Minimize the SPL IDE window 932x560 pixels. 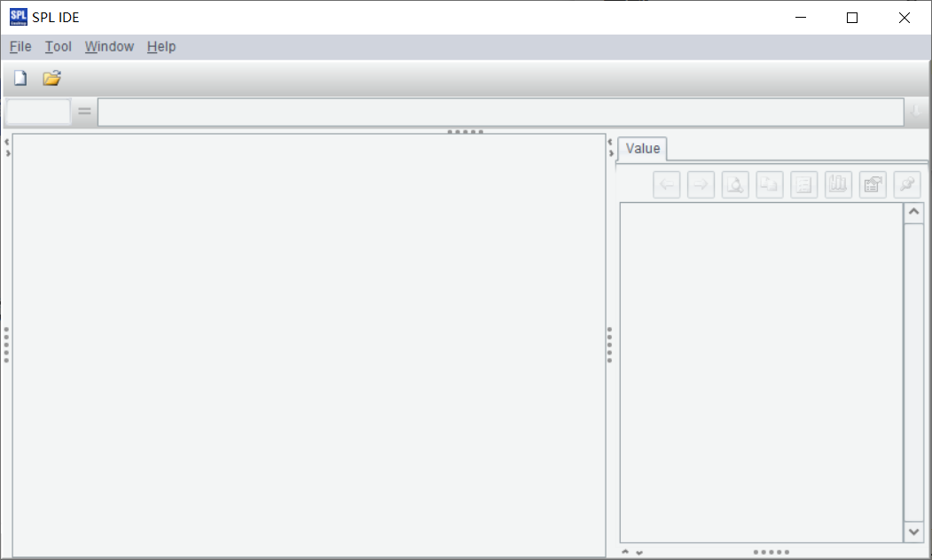[801, 17]
